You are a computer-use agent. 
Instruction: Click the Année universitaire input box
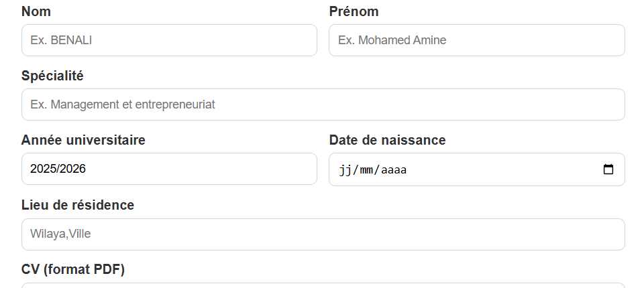pos(169,169)
